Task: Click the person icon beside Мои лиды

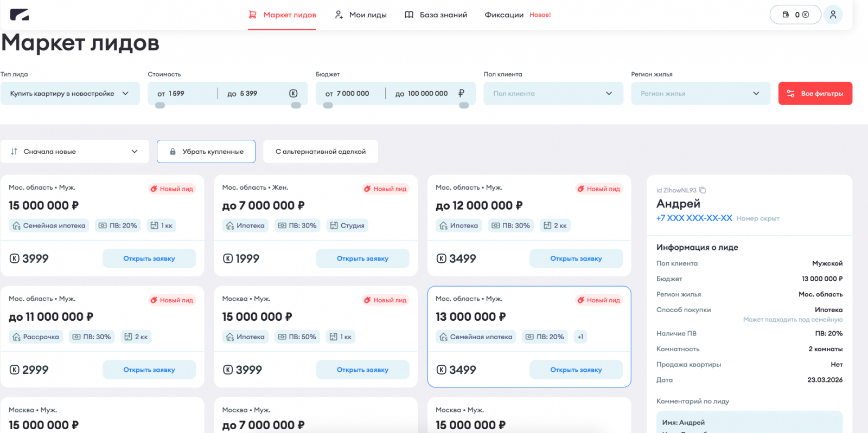Action: coord(339,15)
